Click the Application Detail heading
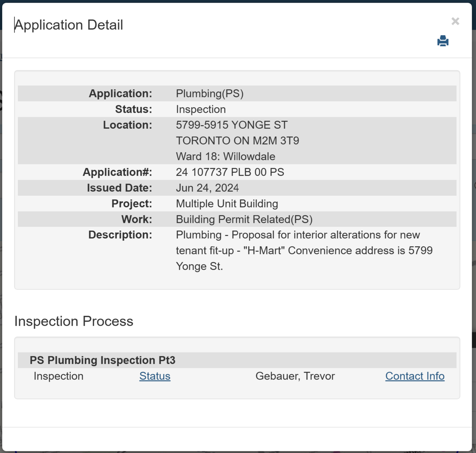Screen dimensions: 476x453 pos(69,25)
